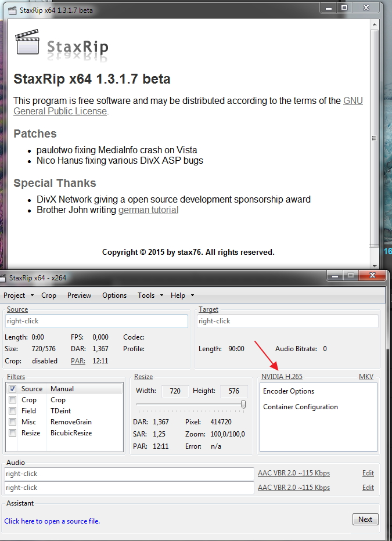Click the PAR link in Source info
Image resolution: width=392 pixels, height=541 pixels.
78,361
